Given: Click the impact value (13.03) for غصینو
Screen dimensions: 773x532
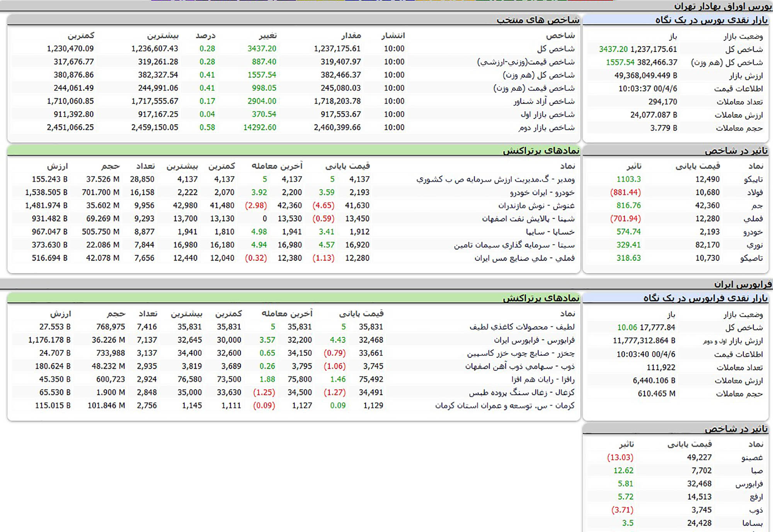Looking at the screenshot, I should pos(620,457).
